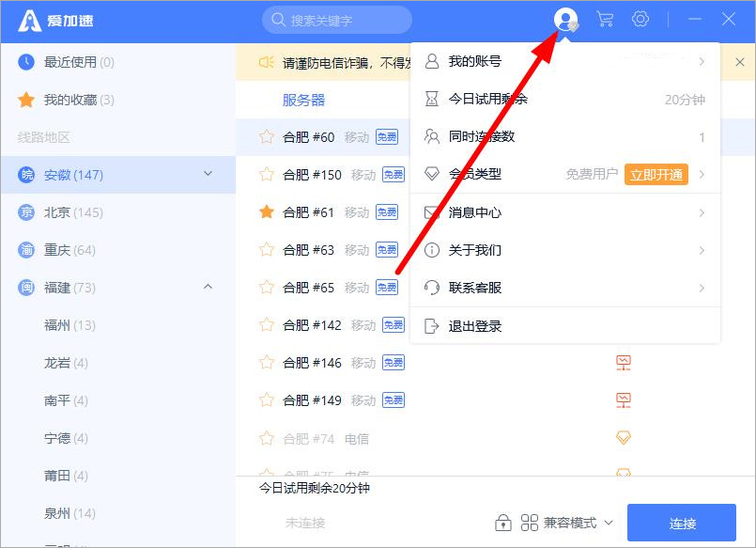
Task: Toggle favorite star for 合肥 #74
Action: tap(267, 439)
